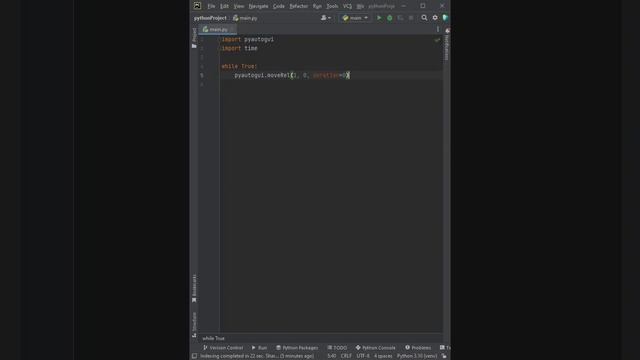Open the Version Control tool window
The image size is (640, 360).
(223, 348)
